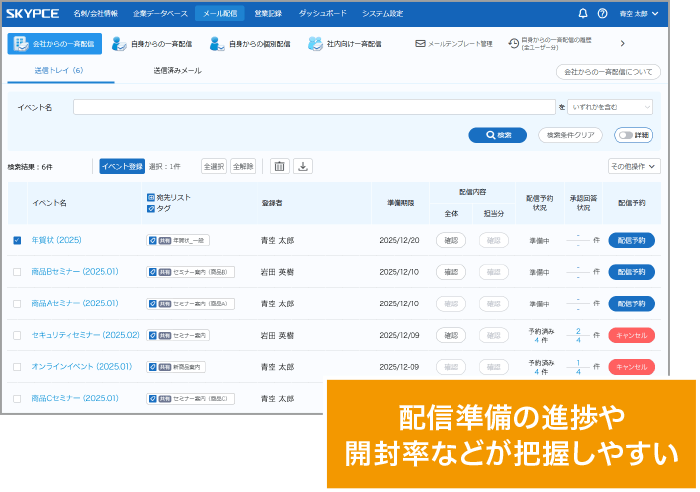Open セキュリティセミナー (2025.02) event link
Image resolution: width=700 pixels, height=492 pixels.
(x=85, y=335)
